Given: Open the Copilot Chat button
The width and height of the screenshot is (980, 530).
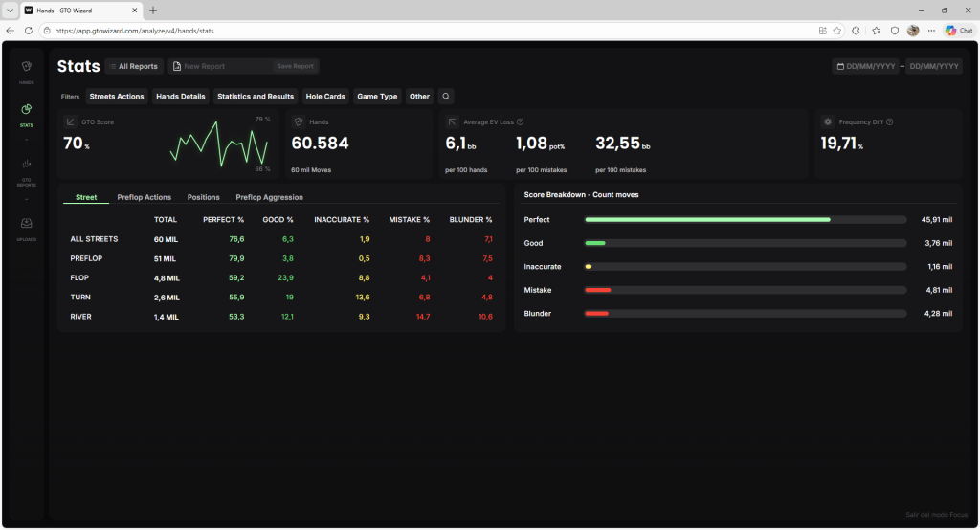Looking at the screenshot, I should [959, 31].
